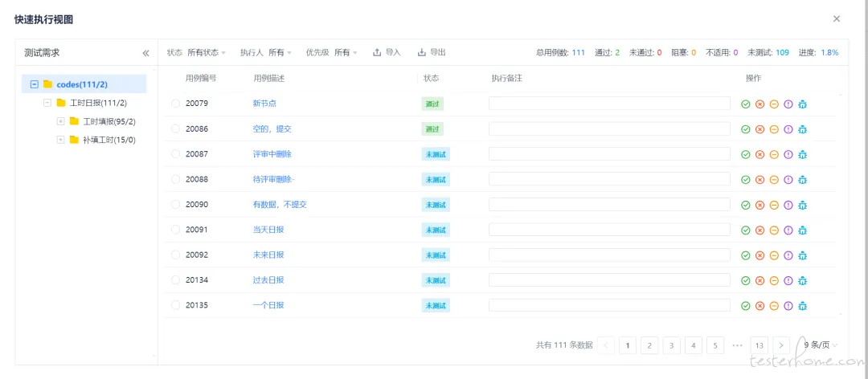
Task: Mark case 20092 as failed with red X
Action: pos(760,255)
